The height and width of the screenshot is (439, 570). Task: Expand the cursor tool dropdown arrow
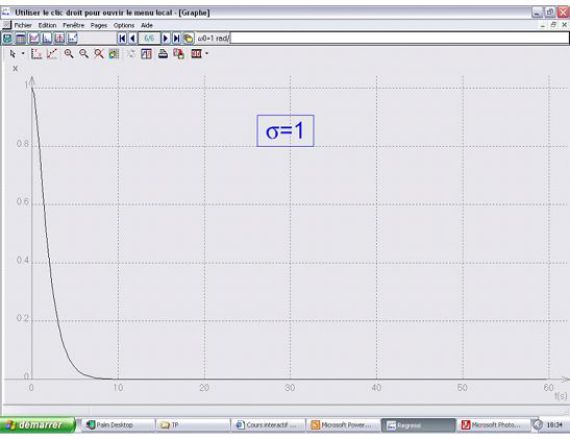[23, 53]
